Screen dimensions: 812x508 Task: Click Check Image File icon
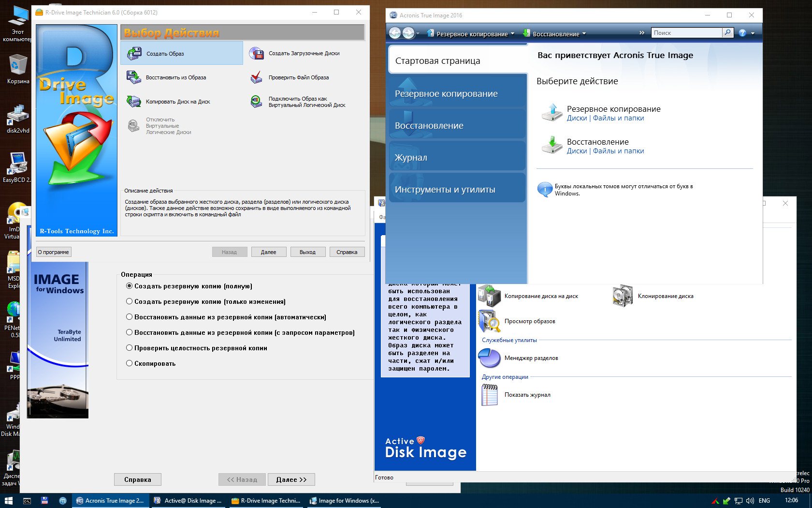coord(257,77)
